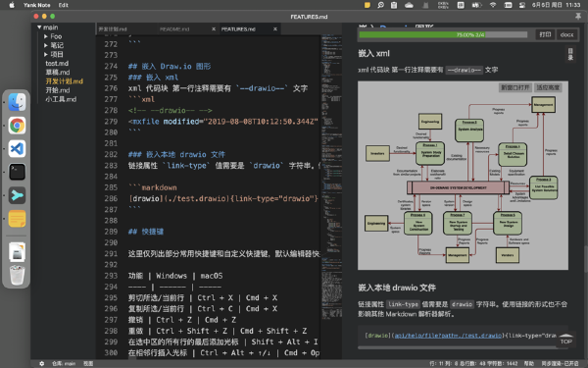The height and width of the screenshot is (368, 588).
Task: Click the pin icon in title bar
Action: (x=578, y=16)
